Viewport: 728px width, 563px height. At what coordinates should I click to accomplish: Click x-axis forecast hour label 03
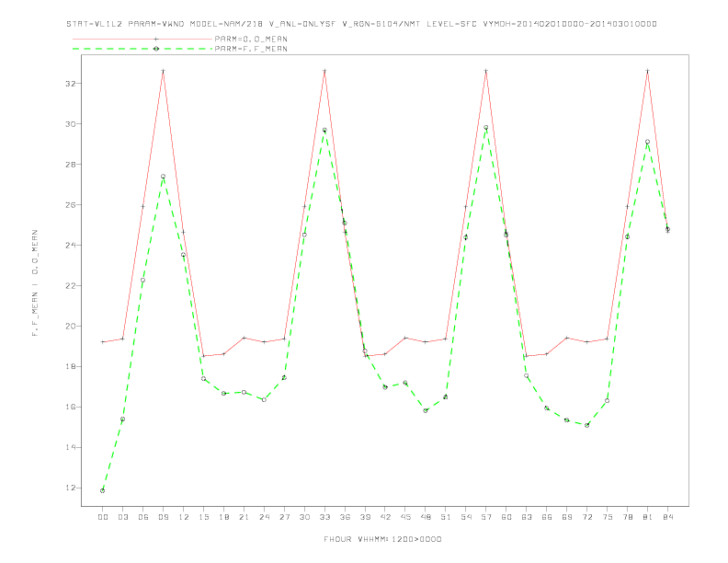pyautogui.click(x=122, y=517)
